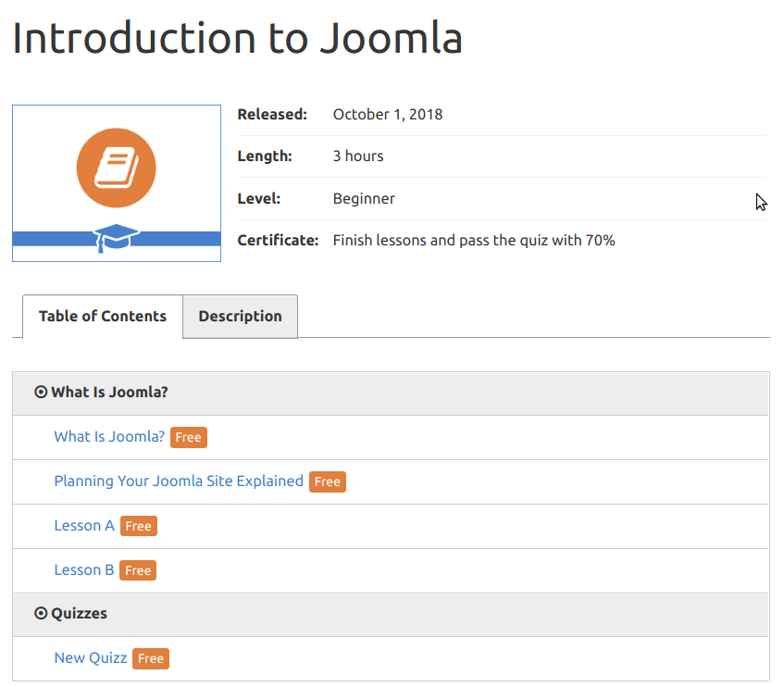Screen dimensions: 784x687
Task: Click the '3 hours' length value
Action: coord(358,156)
